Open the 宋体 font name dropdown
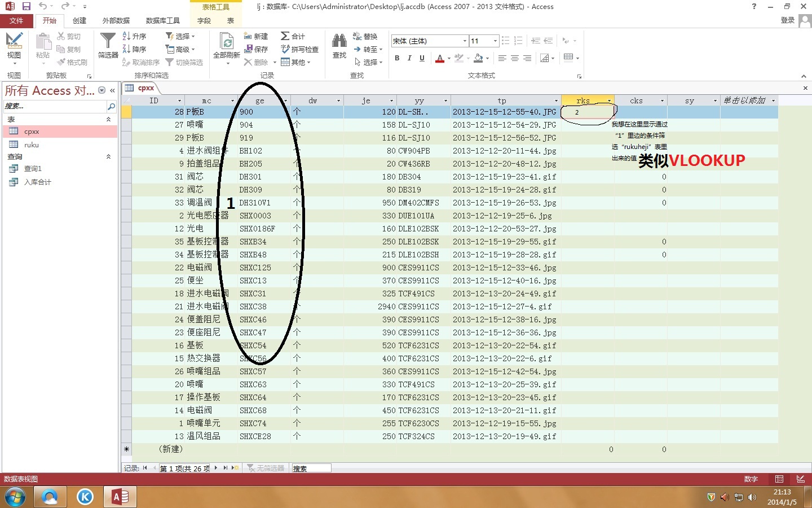812x508 pixels. click(465, 41)
